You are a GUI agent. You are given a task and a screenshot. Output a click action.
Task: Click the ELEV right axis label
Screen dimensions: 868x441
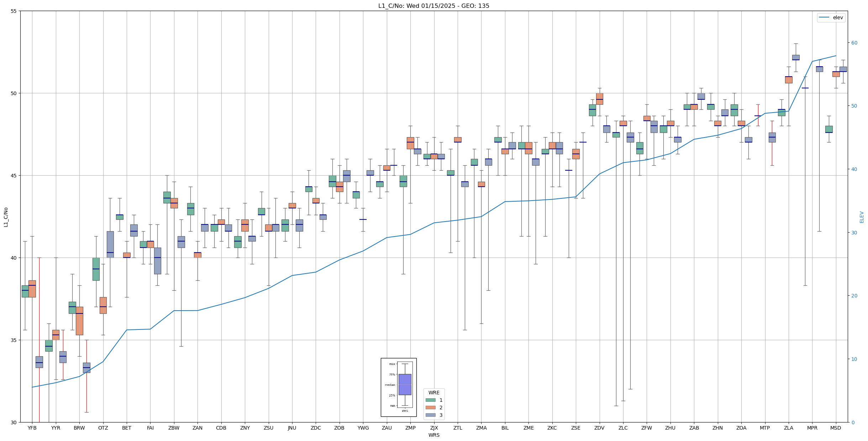[862, 217]
